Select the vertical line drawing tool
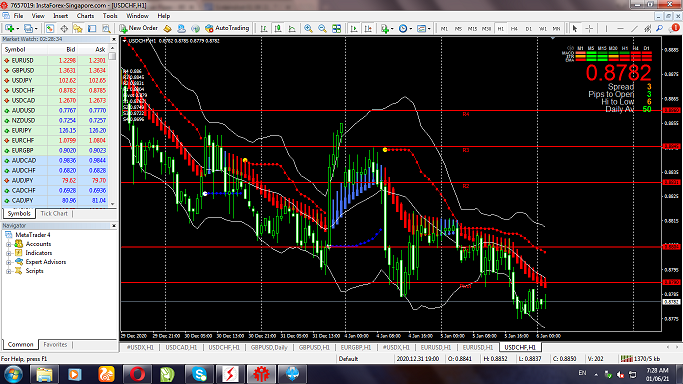This screenshot has width=683, height=384. (606, 28)
